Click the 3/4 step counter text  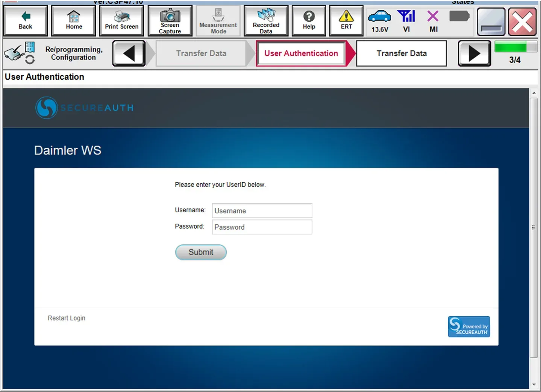point(515,60)
